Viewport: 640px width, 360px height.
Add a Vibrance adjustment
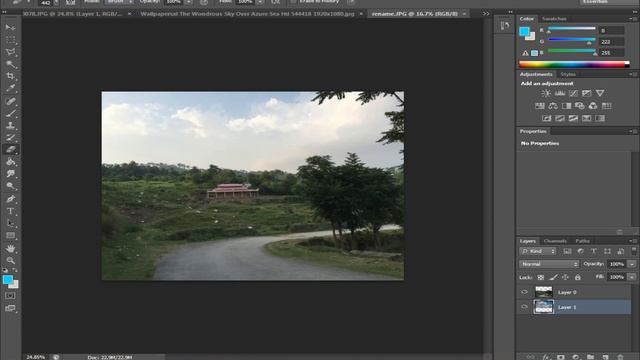tap(600, 93)
